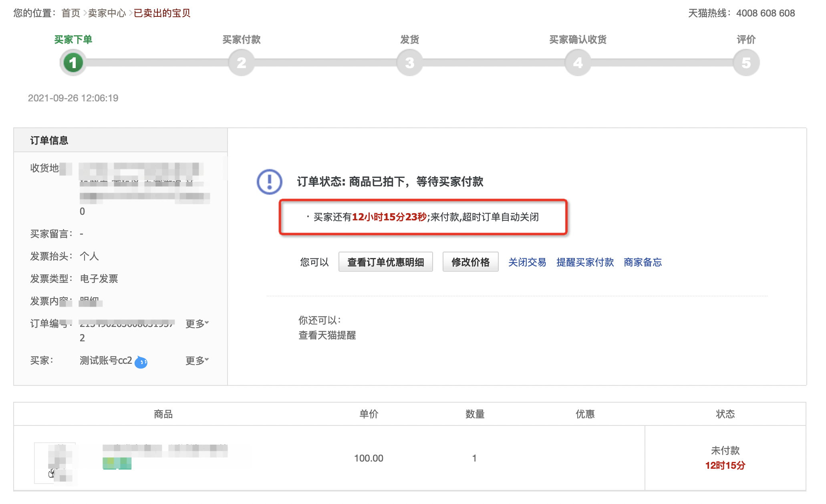
Task: Click the 买家下单 step label
Action: click(73, 40)
